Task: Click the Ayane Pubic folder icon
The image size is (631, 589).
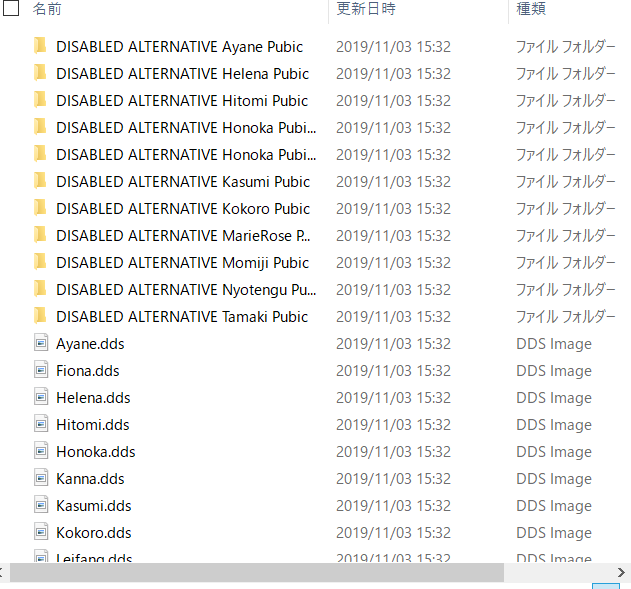Action: (x=41, y=46)
